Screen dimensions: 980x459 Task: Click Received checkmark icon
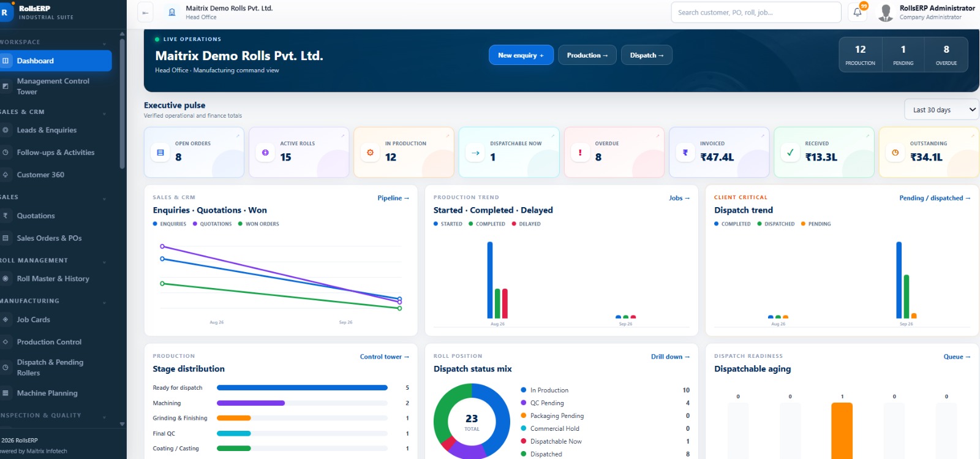click(790, 153)
